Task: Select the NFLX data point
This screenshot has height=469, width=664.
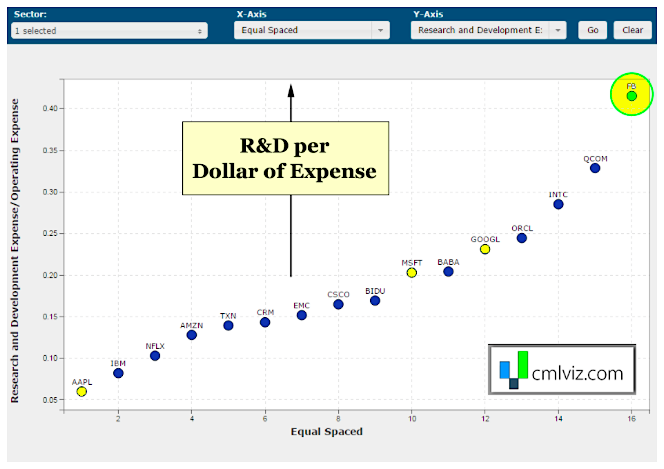Action: coord(155,356)
